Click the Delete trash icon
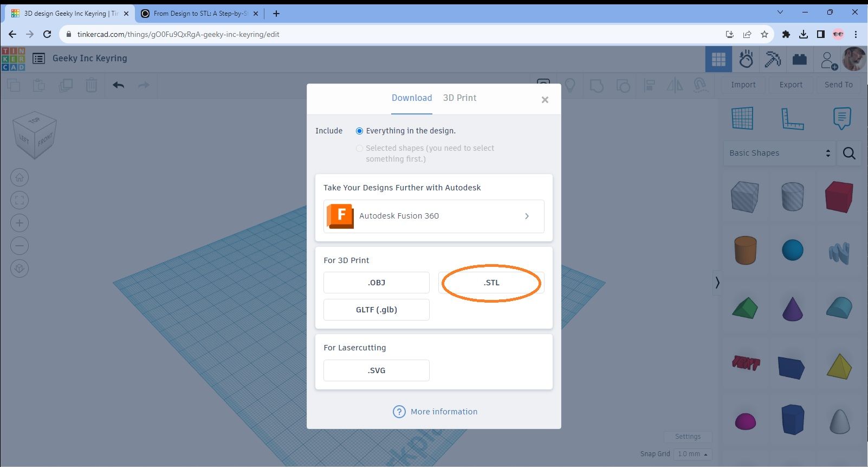Viewport: 868px width, 467px height. [92, 85]
